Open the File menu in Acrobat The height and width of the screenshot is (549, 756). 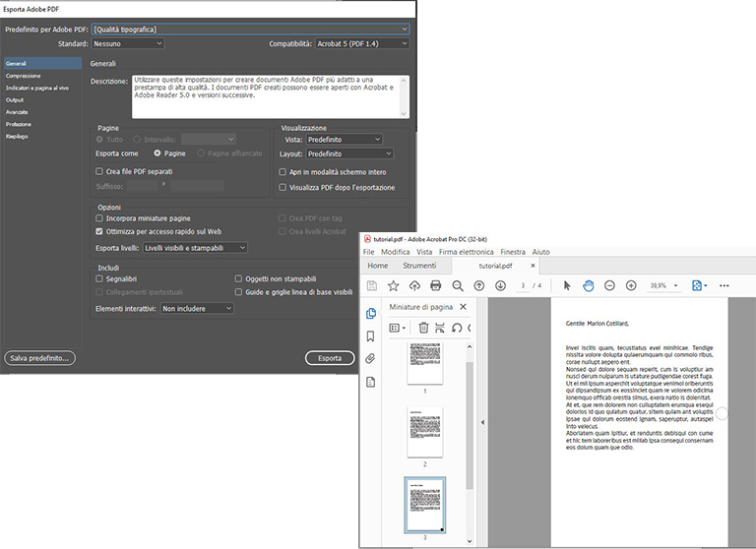point(368,252)
